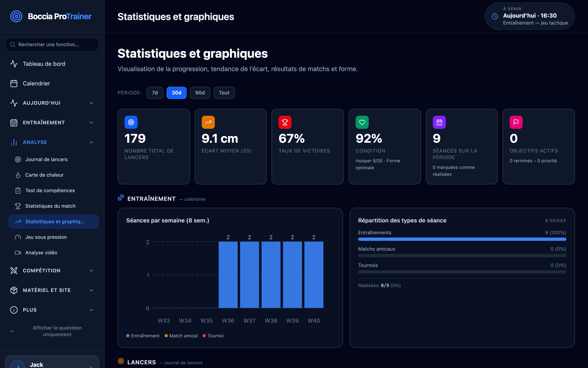Click the red trophy icon on victoires card
588x368 pixels.
285,122
